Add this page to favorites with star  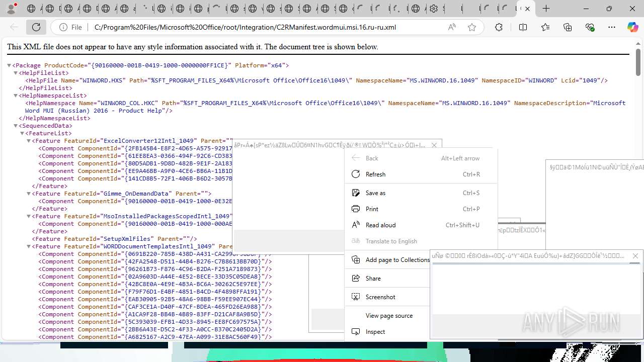(x=472, y=27)
